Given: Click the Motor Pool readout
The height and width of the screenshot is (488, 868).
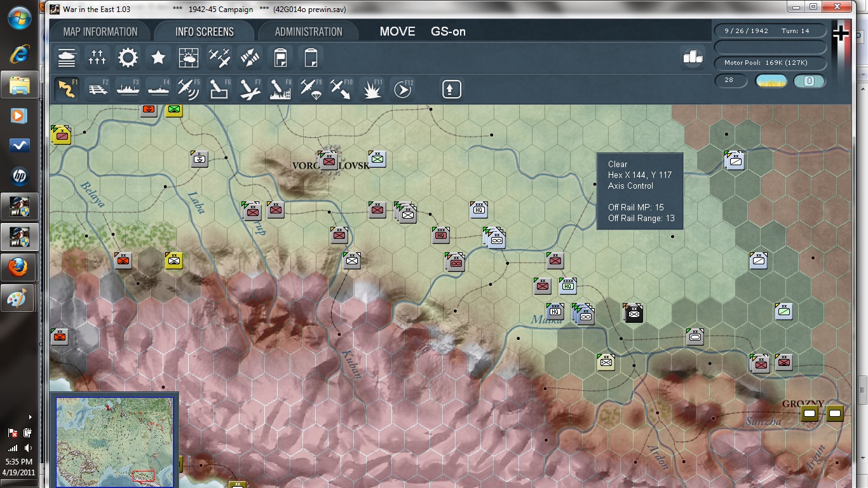Looking at the screenshot, I should click(770, 63).
